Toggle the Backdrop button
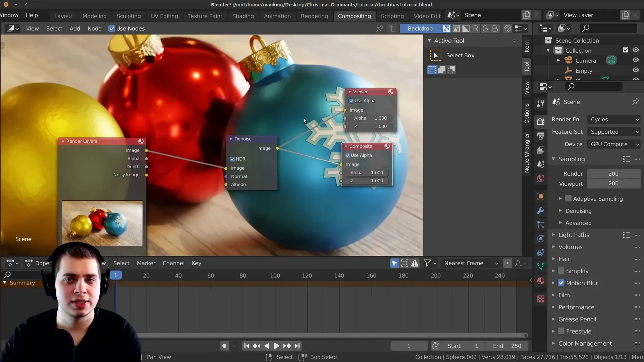The height and width of the screenshot is (362, 644). click(420, 28)
